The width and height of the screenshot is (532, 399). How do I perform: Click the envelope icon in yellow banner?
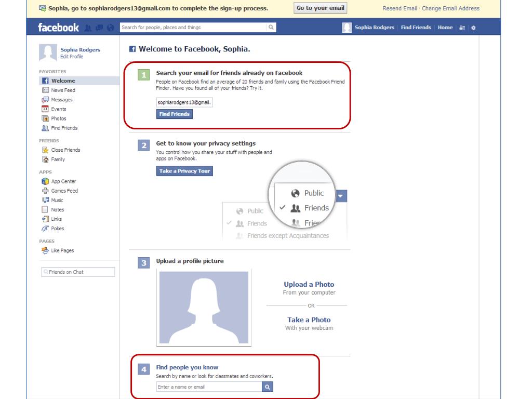click(43, 8)
